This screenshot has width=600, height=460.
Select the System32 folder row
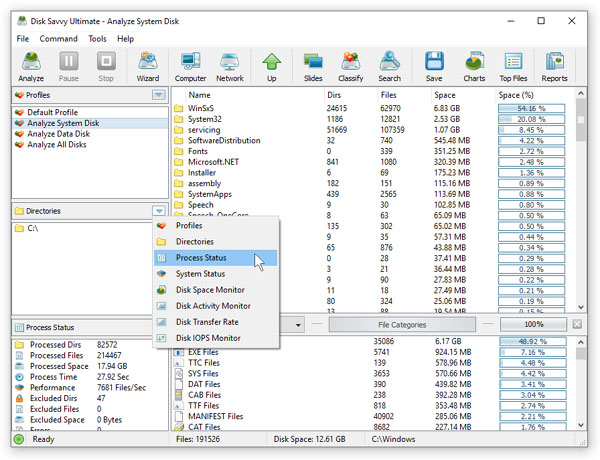click(x=373, y=119)
